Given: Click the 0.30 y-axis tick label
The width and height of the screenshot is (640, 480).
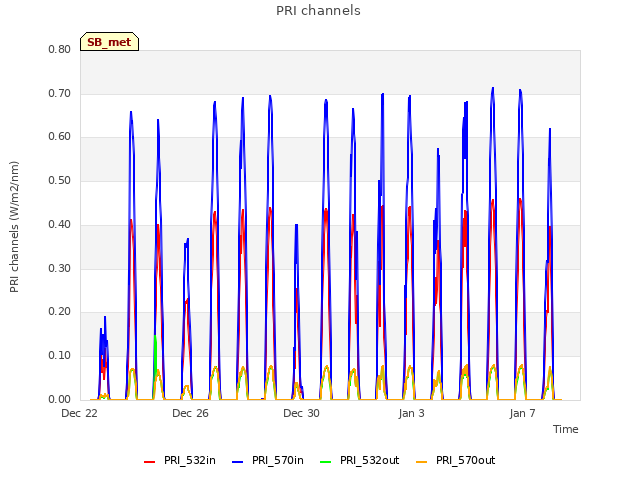Looking at the screenshot, I should [x=60, y=269].
